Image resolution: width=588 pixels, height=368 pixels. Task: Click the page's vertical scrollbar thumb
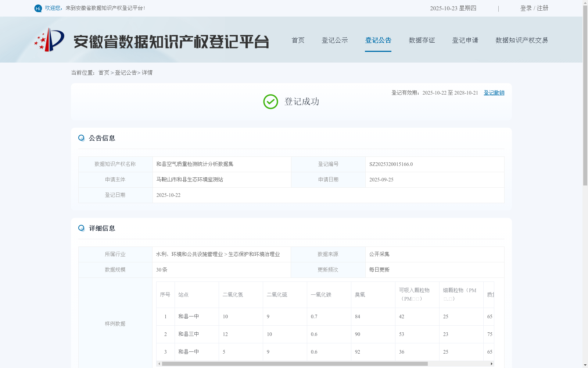tap(585, 96)
